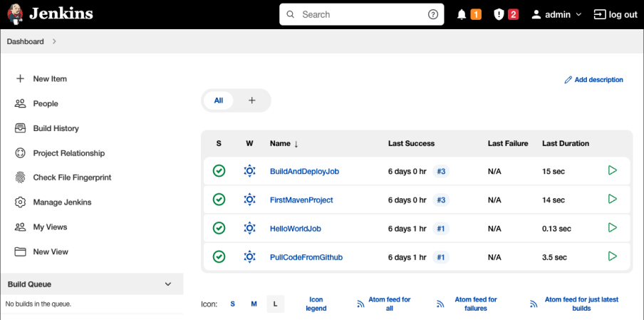This screenshot has height=320, width=644.
Task: Collapse the Build Queue panel
Action: [x=167, y=284]
